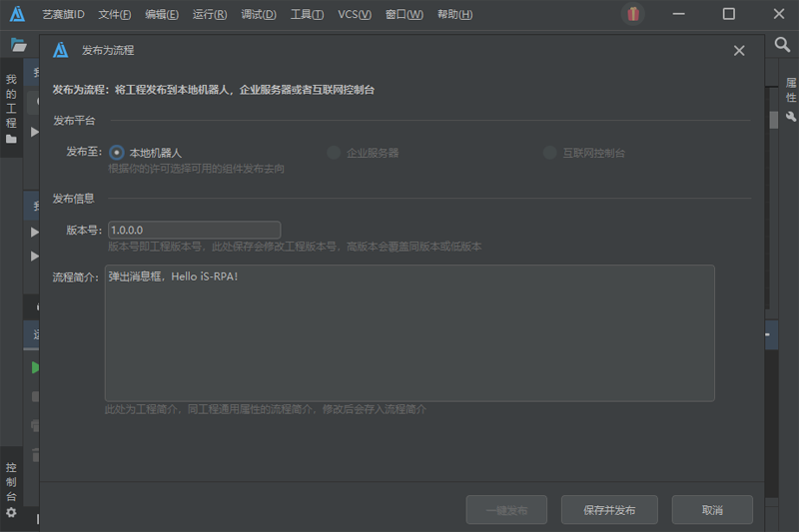Click the 一键发布 button
The height and width of the screenshot is (532, 799).
(506, 510)
